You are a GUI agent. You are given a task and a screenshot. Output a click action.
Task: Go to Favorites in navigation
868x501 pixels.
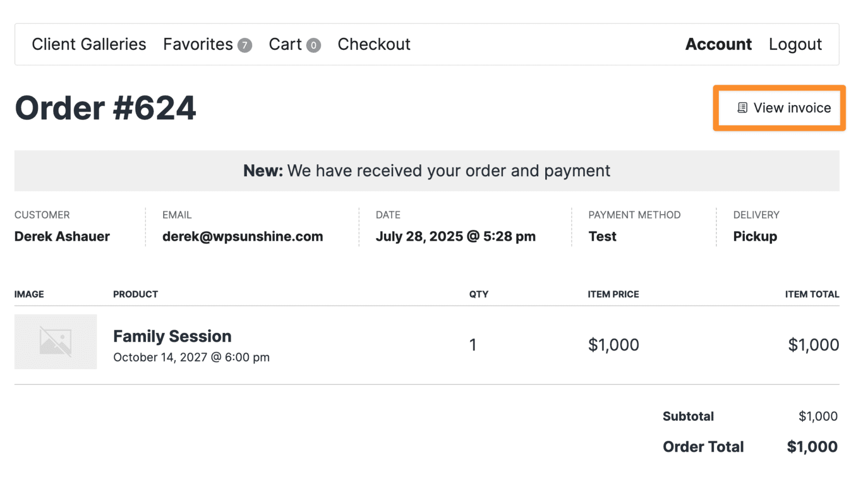point(198,44)
